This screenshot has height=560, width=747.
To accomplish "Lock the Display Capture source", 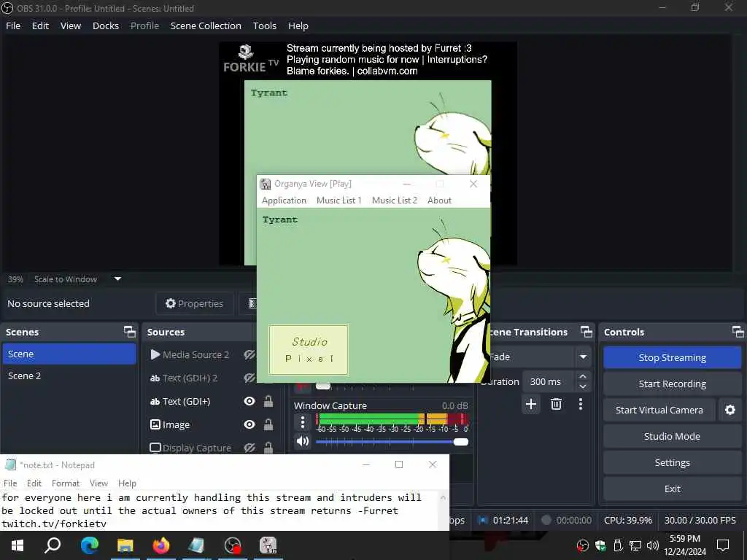I will click(x=268, y=448).
